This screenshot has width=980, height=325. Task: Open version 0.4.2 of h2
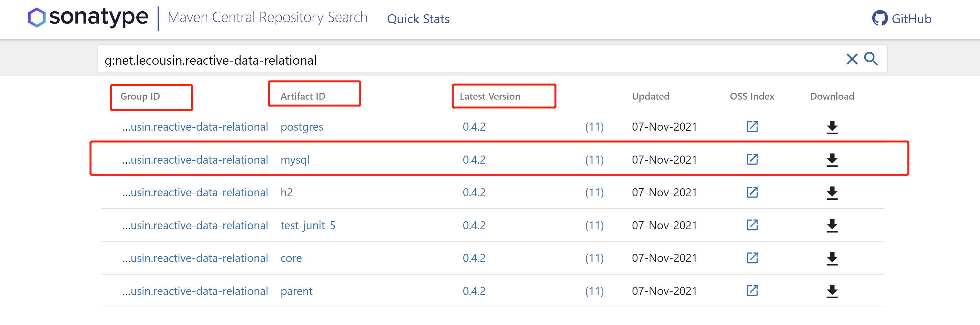474,192
